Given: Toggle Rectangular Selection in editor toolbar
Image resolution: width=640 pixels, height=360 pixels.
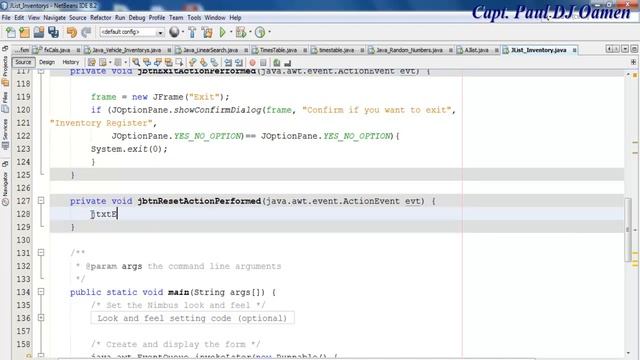Looking at the screenshot, I should pyautogui.click(x=179, y=62).
